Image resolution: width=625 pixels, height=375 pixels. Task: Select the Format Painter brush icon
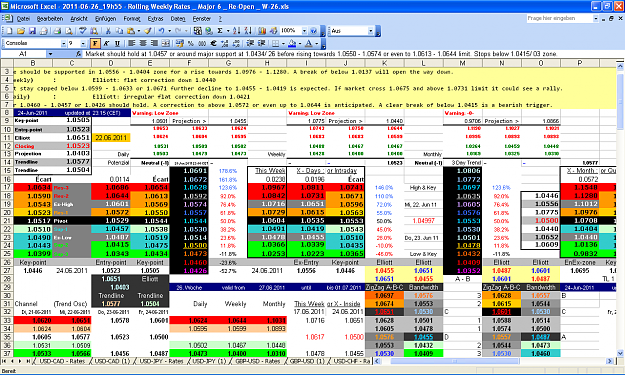pyautogui.click(x=148, y=31)
